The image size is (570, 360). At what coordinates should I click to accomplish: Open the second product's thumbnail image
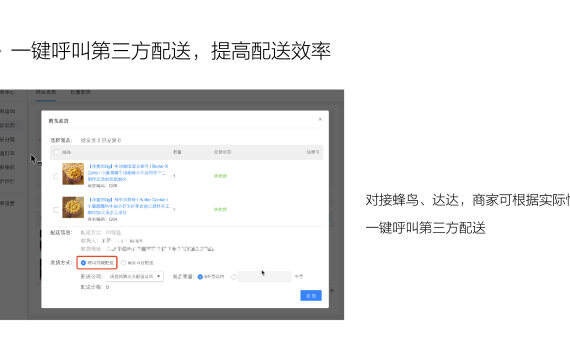coord(73,207)
